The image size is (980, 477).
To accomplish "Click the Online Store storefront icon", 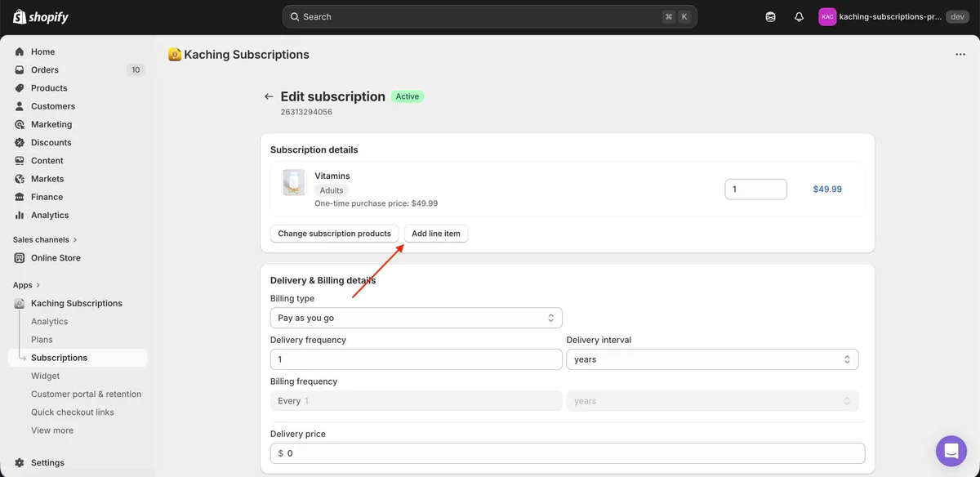I will tap(20, 258).
